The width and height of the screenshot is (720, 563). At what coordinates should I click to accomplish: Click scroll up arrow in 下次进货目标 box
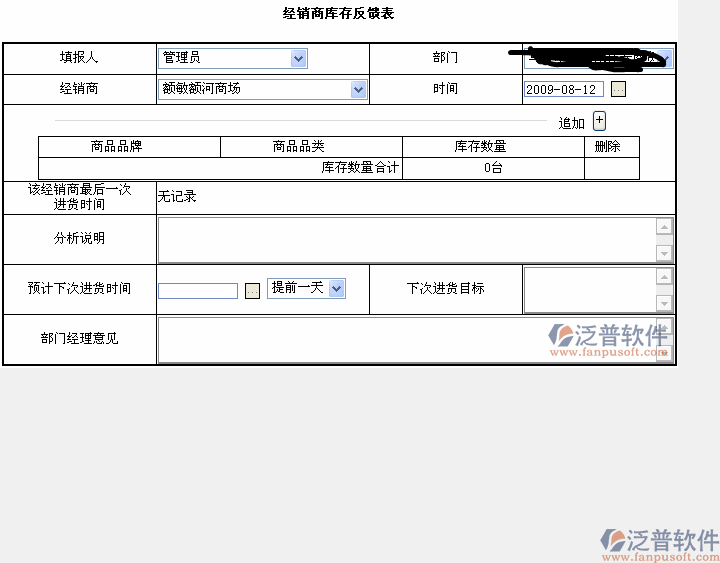click(664, 277)
